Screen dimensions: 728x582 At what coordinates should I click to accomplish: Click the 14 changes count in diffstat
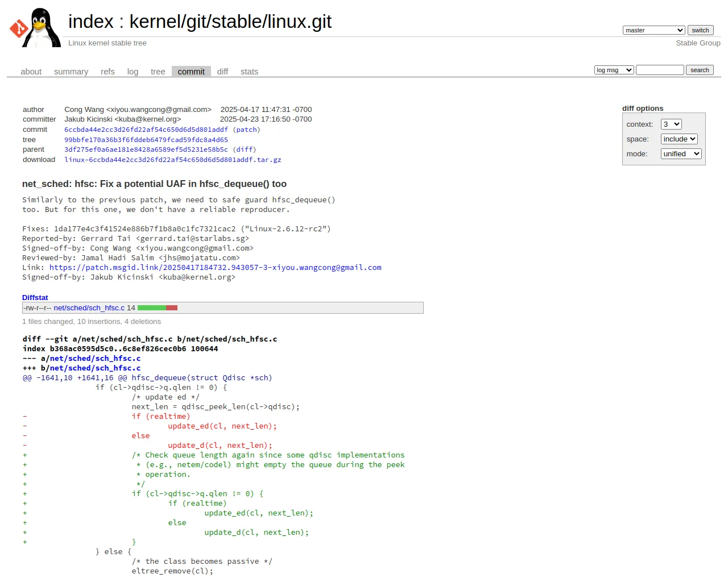coord(131,308)
